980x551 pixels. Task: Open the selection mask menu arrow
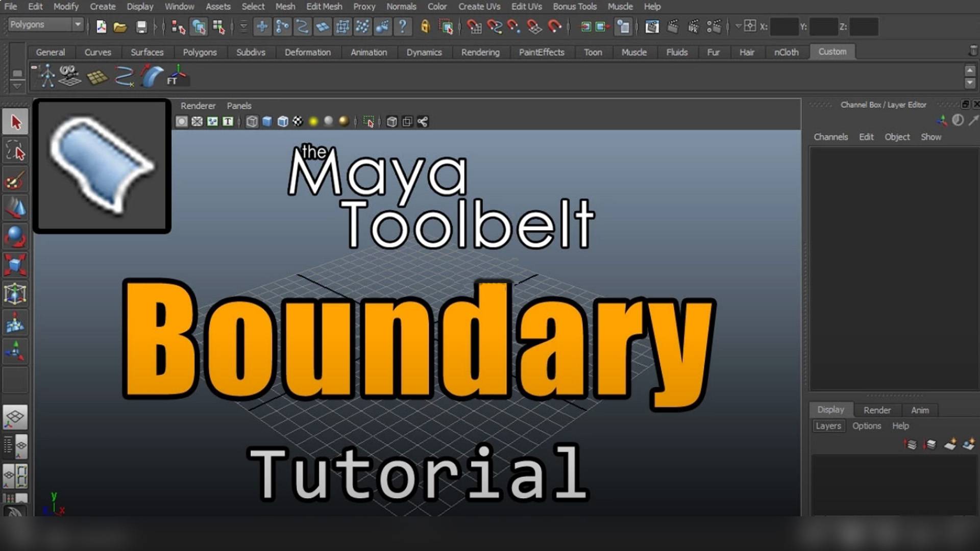point(243,27)
